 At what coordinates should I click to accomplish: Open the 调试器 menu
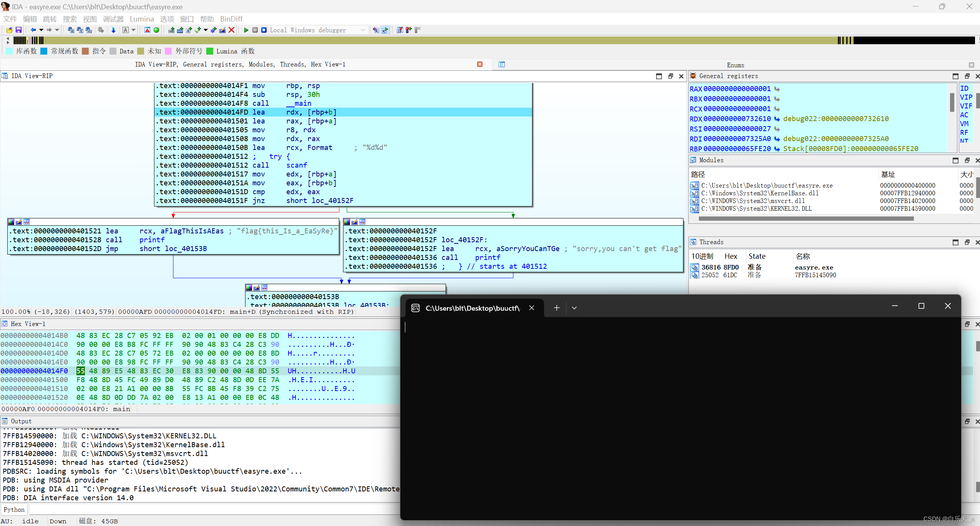coord(113,19)
